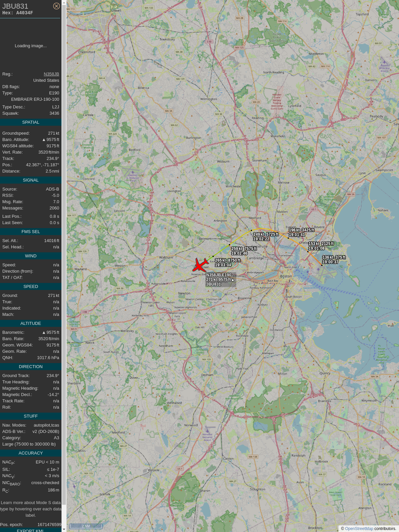Click the Loading image placeholder
Screen dimensions: 399x532
tap(31, 46)
